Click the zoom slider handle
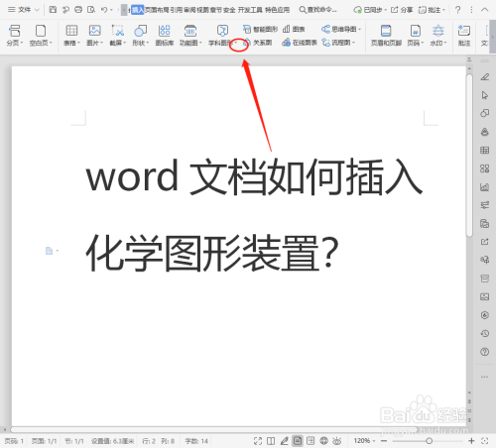496x448 pixels. coord(429,441)
